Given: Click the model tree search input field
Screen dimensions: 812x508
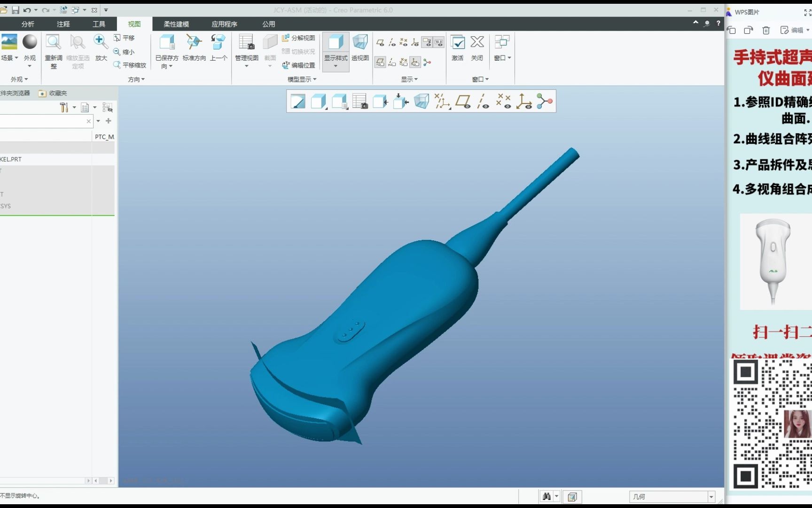Looking at the screenshot, I should pos(42,121).
